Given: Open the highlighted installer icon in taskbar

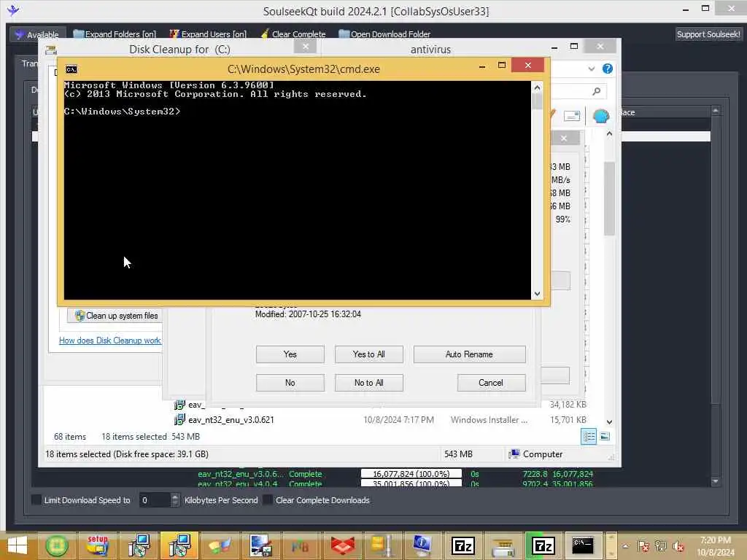Looking at the screenshot, I should 179,546.
